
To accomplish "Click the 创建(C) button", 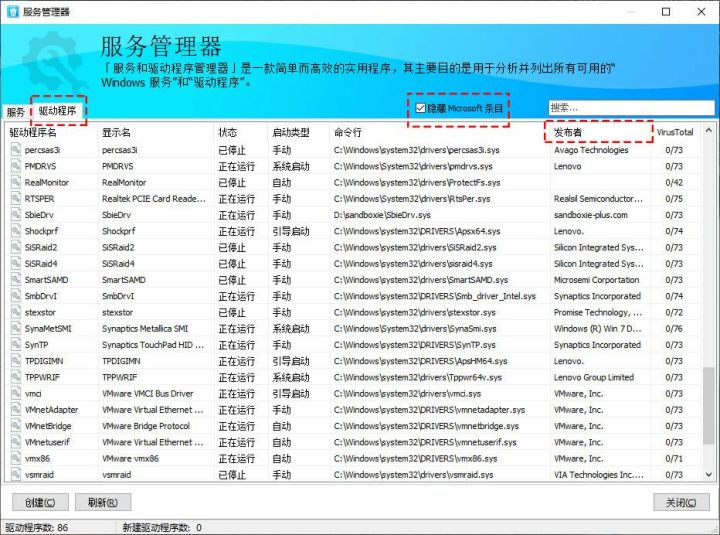I will point(40,502).
